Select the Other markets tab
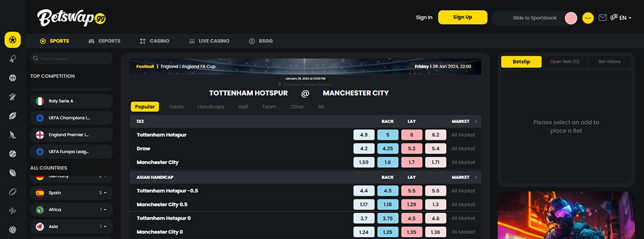Screen dimensions: 644x239 pos(297,107)
